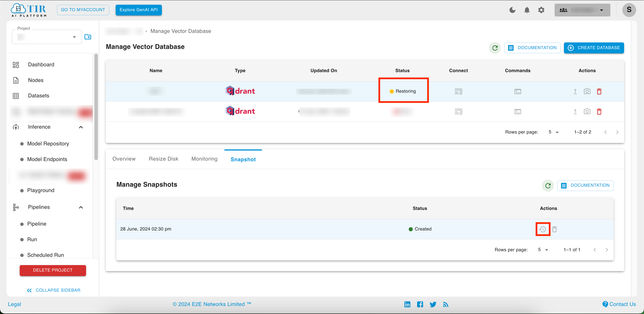Delete the 28 June snapshot
The height and width of the screenshot is (314, 644).
pos(554,229)
